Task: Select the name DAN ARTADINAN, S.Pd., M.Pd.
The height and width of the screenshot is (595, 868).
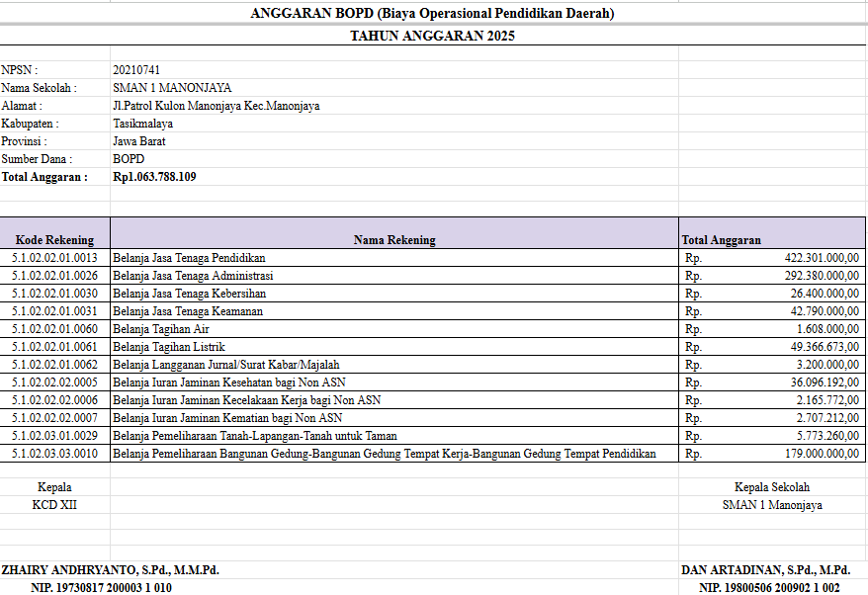Action: pos(766,570)
